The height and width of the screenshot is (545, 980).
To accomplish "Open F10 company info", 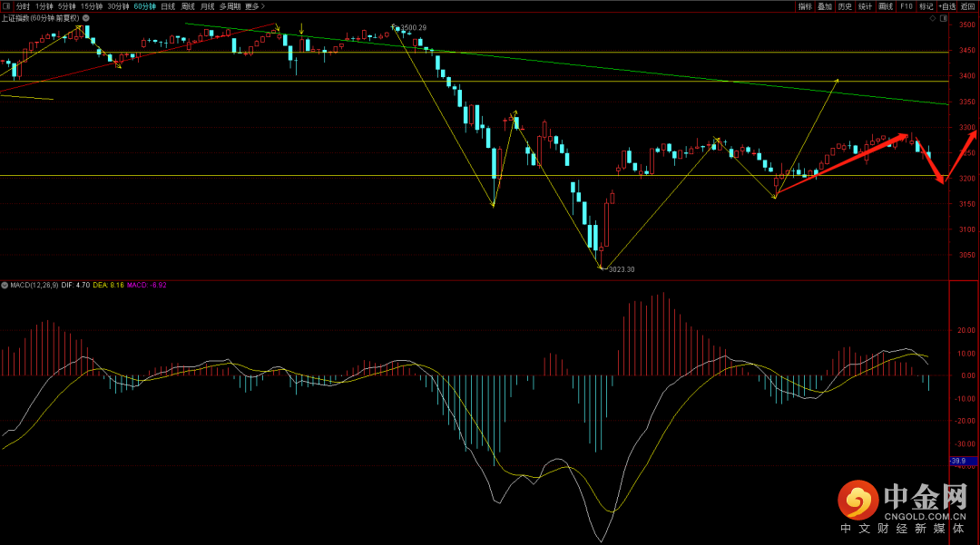I will tap(906, 6).
